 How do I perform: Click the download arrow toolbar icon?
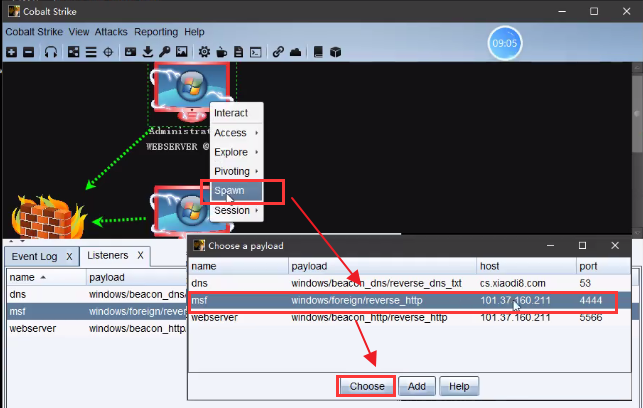coord(147,51)
